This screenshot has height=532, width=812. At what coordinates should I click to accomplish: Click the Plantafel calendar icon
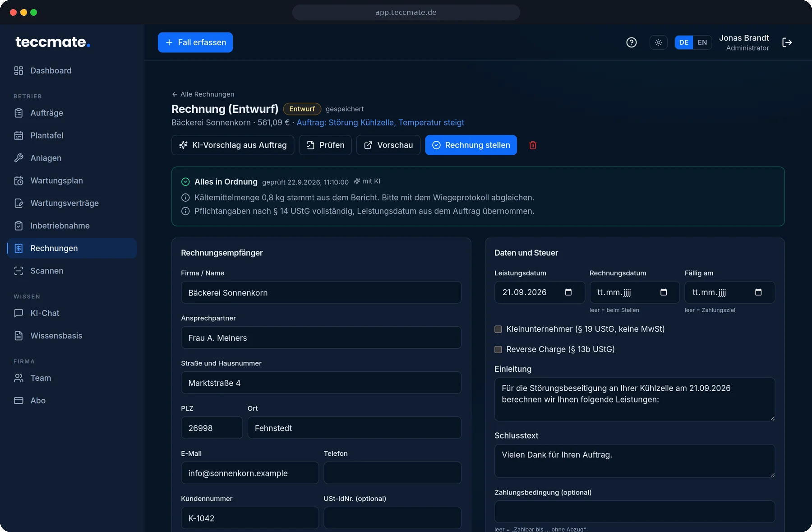pos(18,135)
